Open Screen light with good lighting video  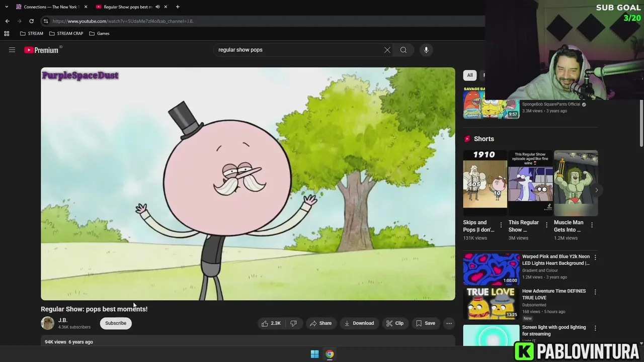pyautogui.click(x=554, y=330)
